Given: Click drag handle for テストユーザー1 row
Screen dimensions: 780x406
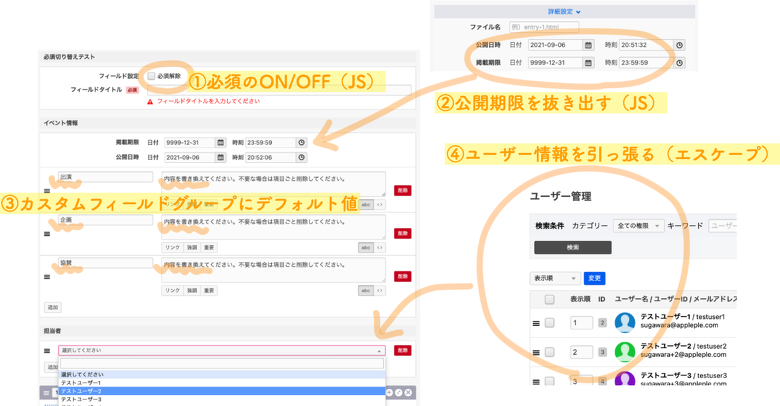Looking at the screenshot, I should tap(536, 323).
